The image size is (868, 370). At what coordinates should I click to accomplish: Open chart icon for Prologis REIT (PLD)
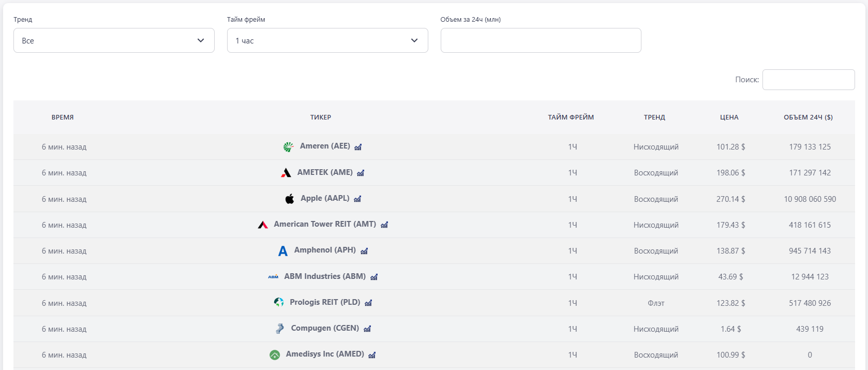pos(368,303)
